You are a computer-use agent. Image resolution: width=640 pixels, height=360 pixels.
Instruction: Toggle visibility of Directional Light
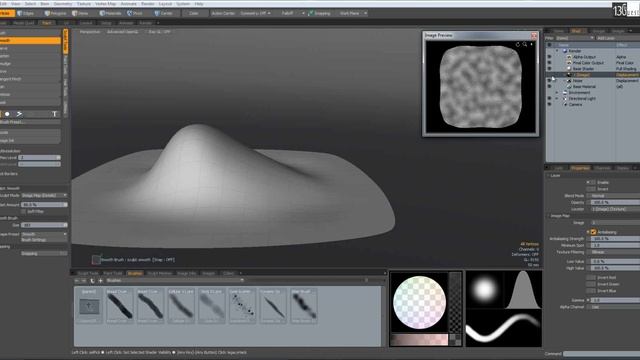549,98
